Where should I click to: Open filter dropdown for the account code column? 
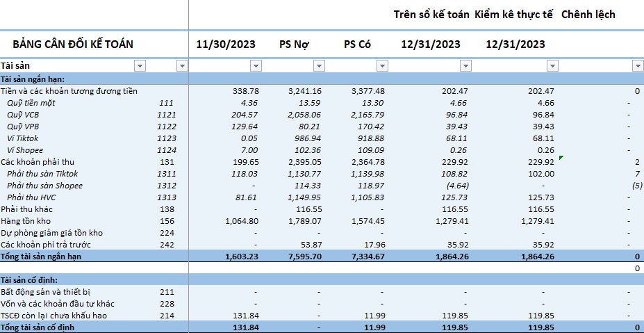click(182, 66)
